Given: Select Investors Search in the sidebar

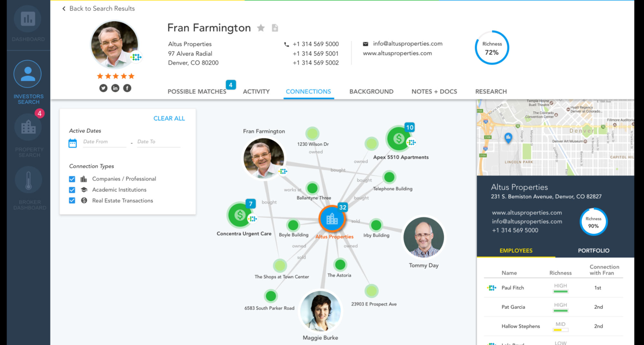Looking at the screenshot, I should (x=28, y=73).
